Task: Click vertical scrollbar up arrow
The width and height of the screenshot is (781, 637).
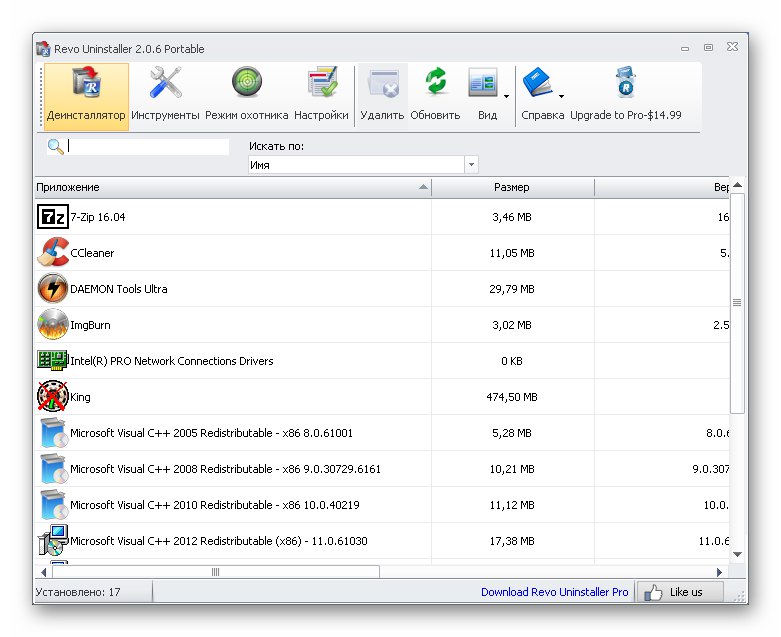Action: point(738,185)
